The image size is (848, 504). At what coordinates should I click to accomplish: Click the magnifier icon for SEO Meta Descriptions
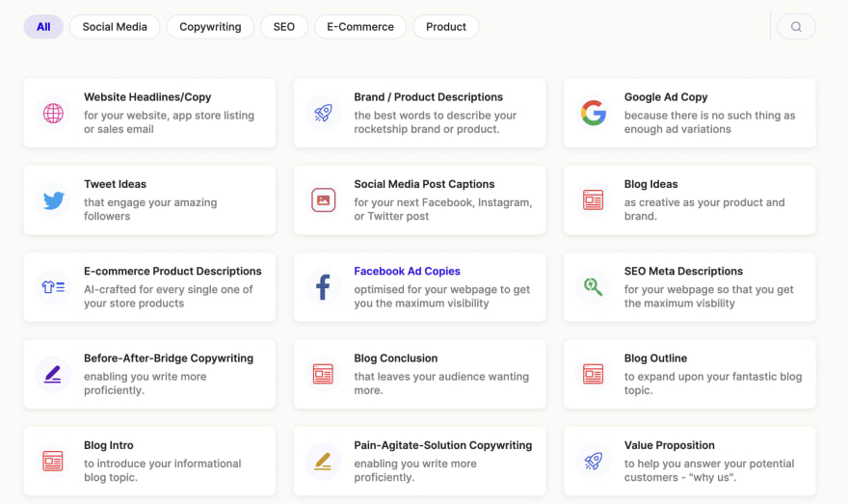point(594,286)
